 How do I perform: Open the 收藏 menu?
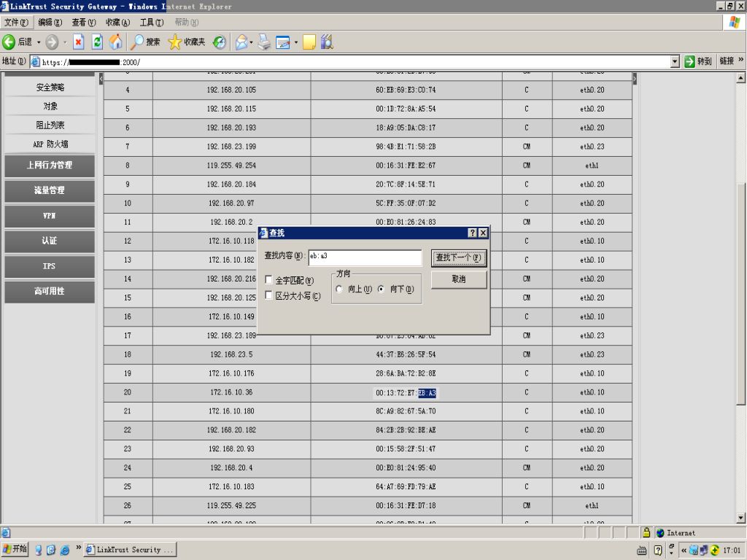(x=117, y=23)
